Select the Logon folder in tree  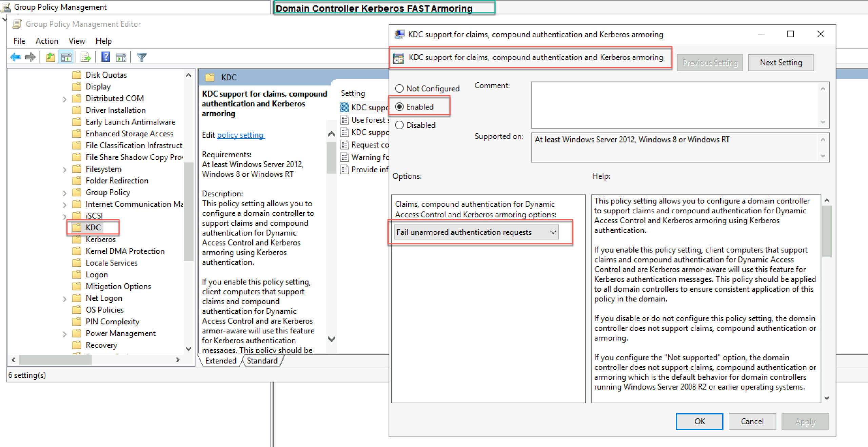pyautogui.click(x=96, y=274)
